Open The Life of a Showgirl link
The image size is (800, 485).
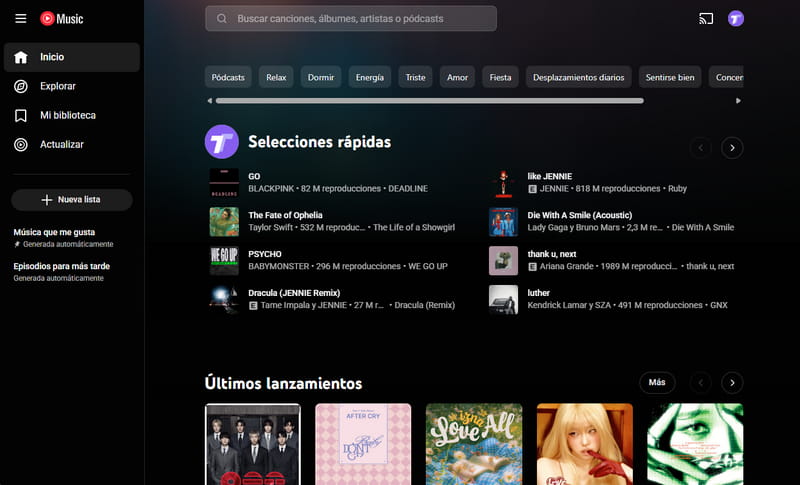[414, 227]
